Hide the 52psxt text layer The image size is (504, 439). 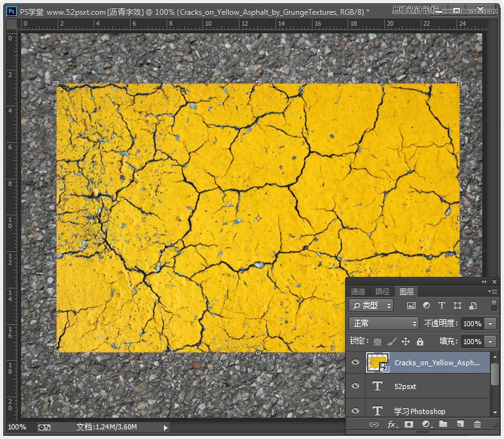355,386
